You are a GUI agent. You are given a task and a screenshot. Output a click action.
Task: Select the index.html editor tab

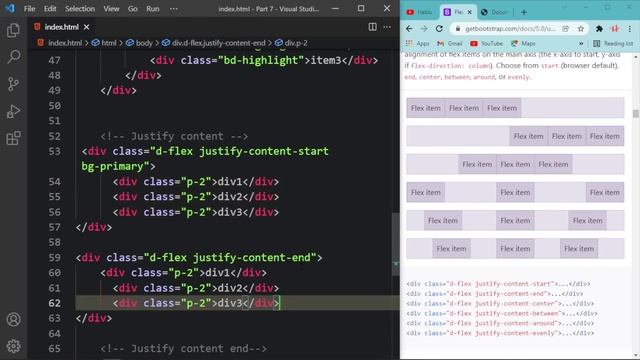coord(62,27)
